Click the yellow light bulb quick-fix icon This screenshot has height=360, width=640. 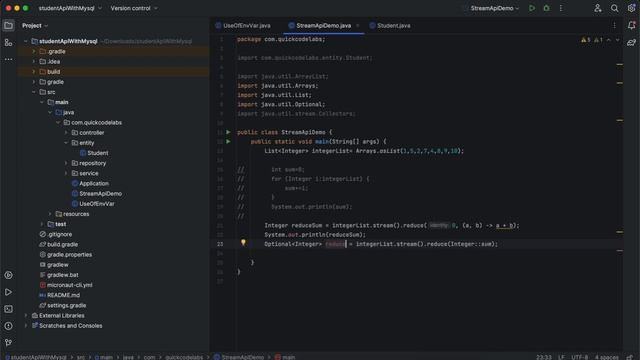pyautogui.click(x=243, y=243)
